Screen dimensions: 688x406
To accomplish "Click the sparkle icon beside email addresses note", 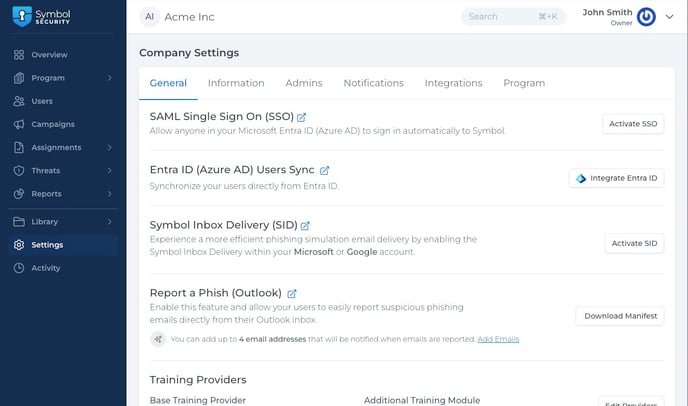I will click(x=158, y=339).
